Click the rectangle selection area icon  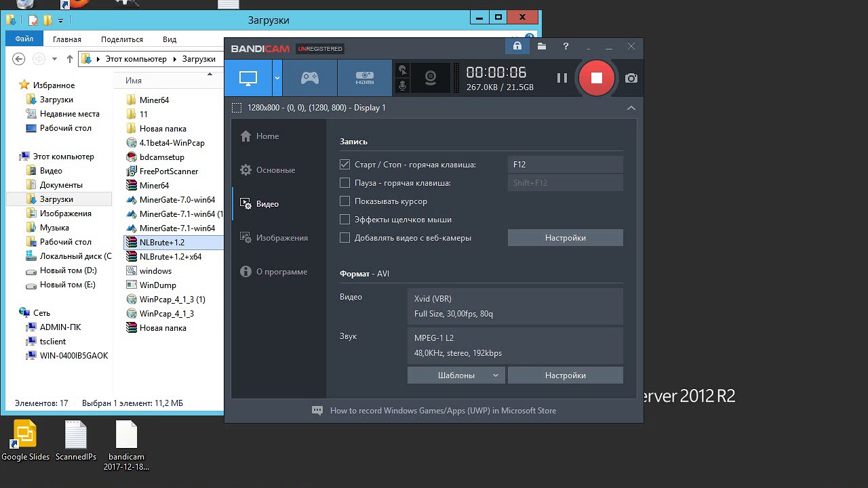pos(237,108)
